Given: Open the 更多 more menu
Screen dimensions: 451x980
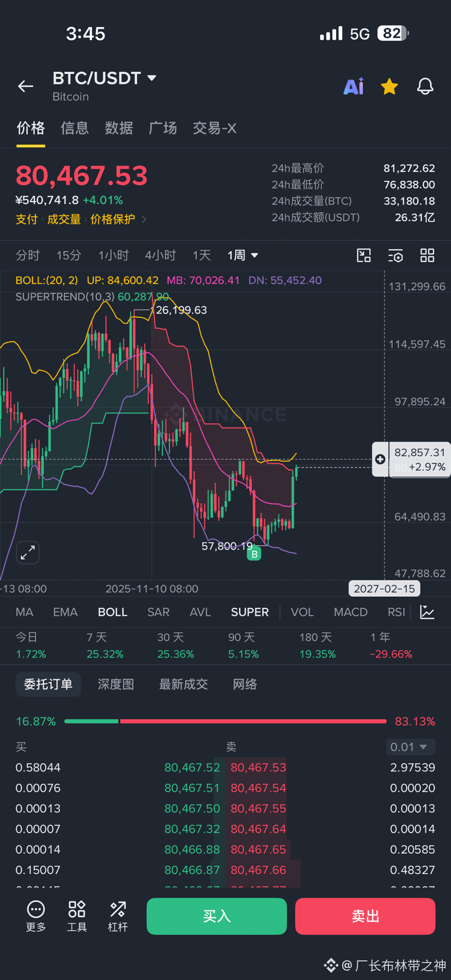Looking at the screenshot, I should [36, 916].
